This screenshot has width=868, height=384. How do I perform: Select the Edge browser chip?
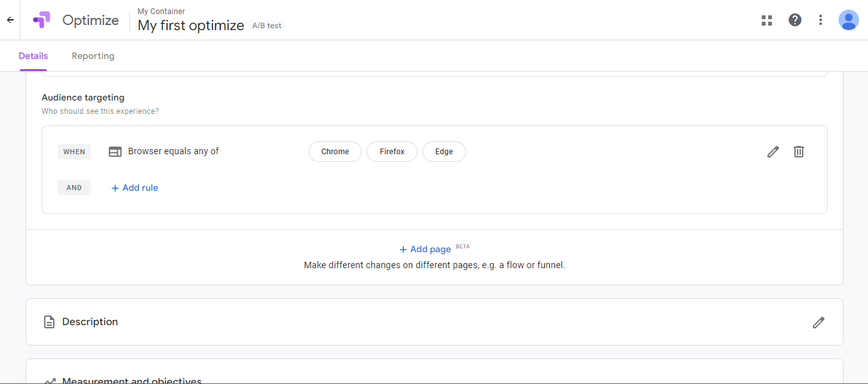444,152
